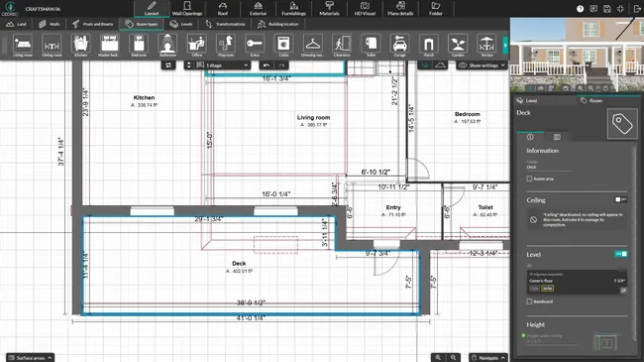Image resolution: width=644 pixels, height=362 pixels.
Task: Open the HD Visual tab
Action: click(x=365, y=9)
